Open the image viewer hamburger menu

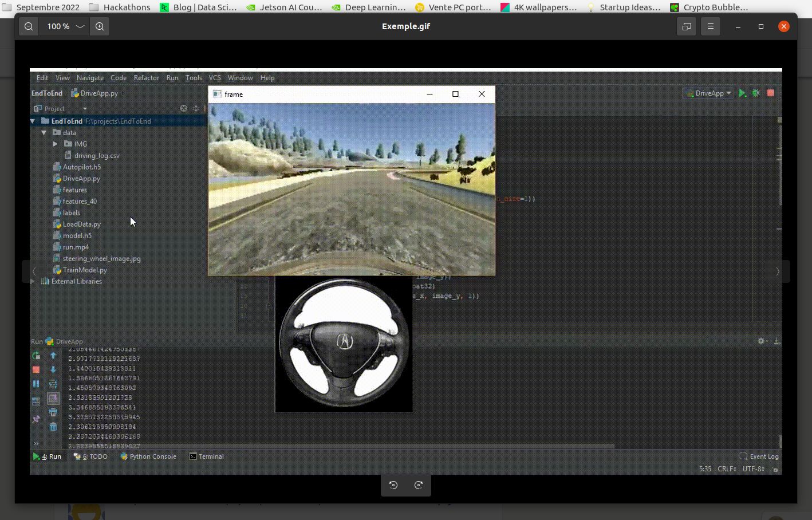coord(711,26)
